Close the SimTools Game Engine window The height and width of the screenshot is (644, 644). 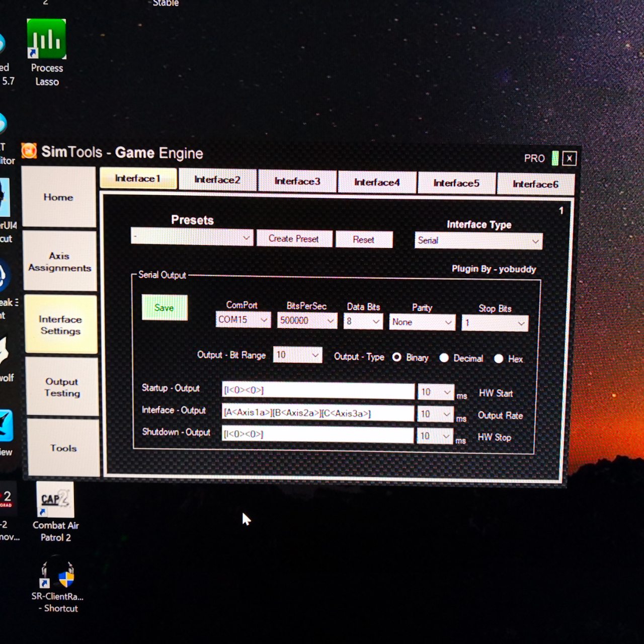[x=569, y=158]
